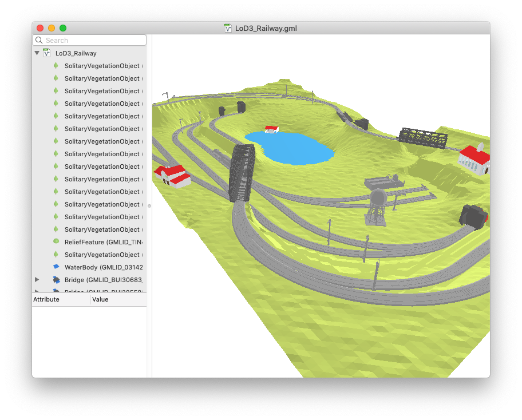Collapse the LoD3_Railway root node

[x=37, y=53]
